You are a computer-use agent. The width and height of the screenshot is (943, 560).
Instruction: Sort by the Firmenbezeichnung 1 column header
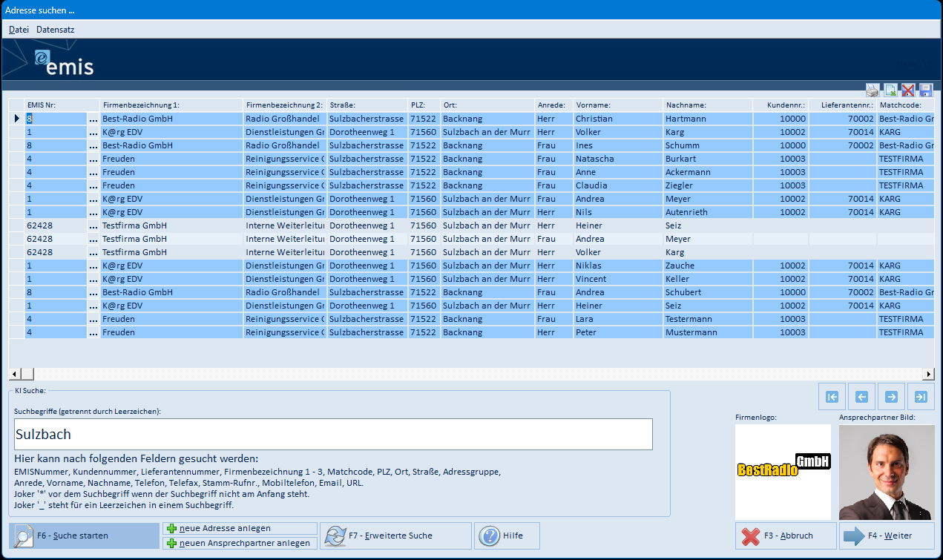[171, 105]
